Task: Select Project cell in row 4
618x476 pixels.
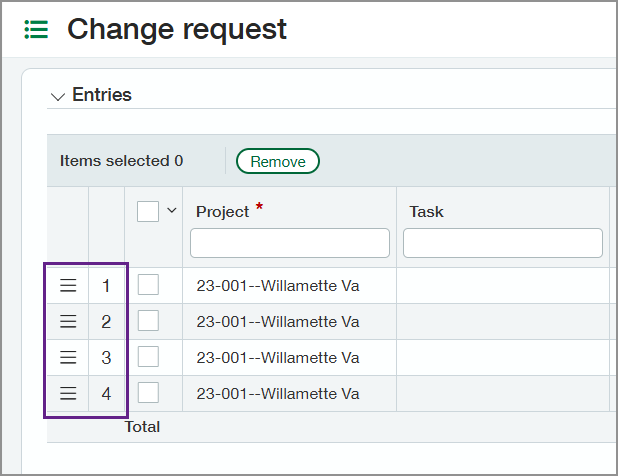Action: (x=289, y=394)
